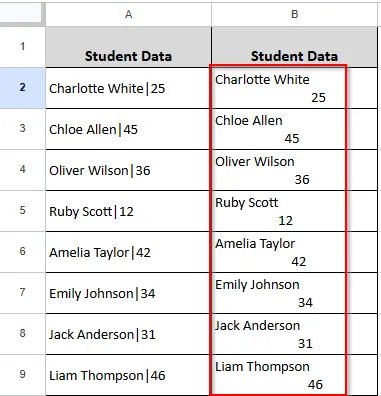Select cell containing Emily Johnson|34

[x=128, y=293]
